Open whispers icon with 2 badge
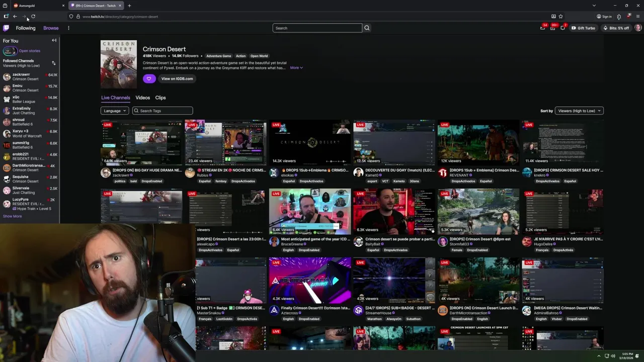Image resolution: width=644 pixels, height=362 pixels. 563,28
